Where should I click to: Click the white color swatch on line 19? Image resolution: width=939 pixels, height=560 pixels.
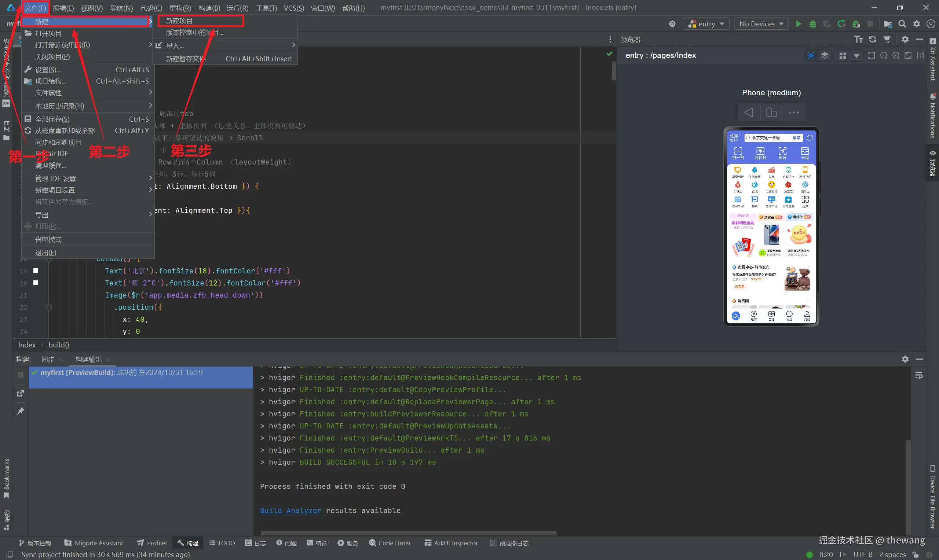pos(36,270)
